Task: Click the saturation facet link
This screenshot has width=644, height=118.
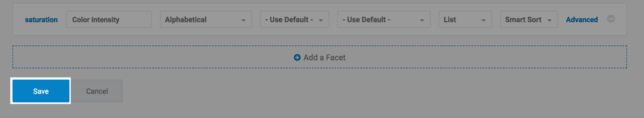Action: [x=41, y=20]
